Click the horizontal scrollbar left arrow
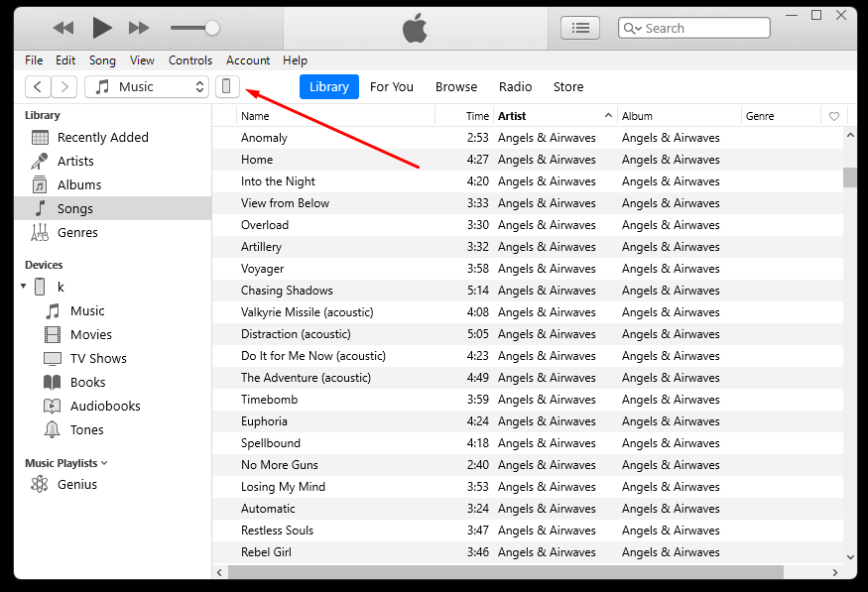 tap(220, 572)
